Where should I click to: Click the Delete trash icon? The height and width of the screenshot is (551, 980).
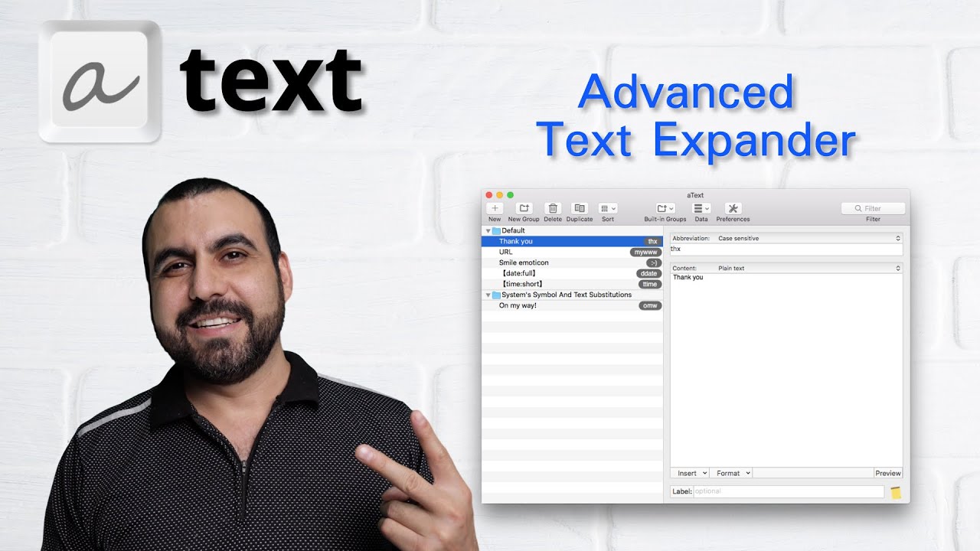click(553, 208)
